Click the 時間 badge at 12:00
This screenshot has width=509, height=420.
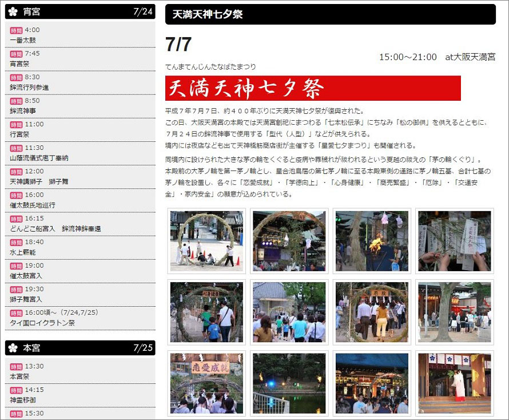(16, 172)
